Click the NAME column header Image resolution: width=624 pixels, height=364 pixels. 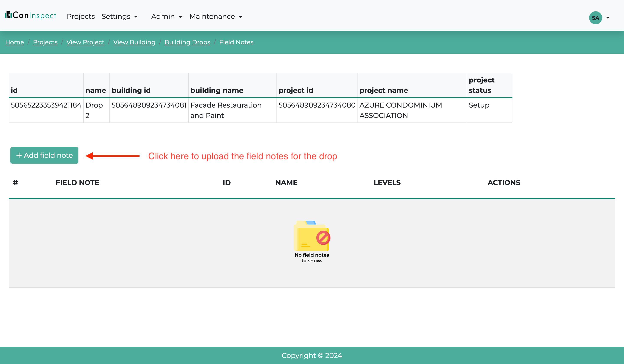point(286,182)
